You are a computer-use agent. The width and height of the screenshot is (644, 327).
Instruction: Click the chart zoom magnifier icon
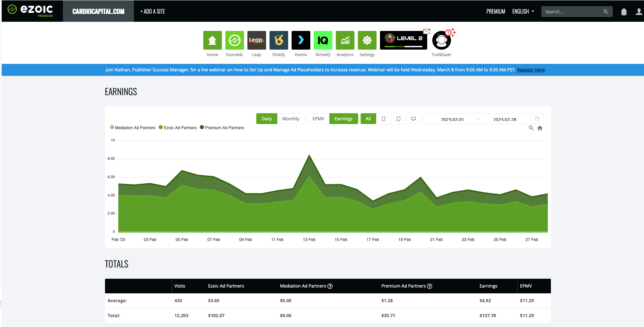[x=531, y=128]
